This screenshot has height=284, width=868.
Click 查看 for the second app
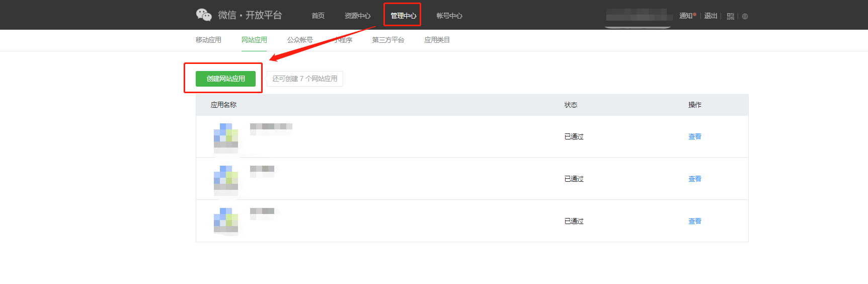click(x=695, y=179)
